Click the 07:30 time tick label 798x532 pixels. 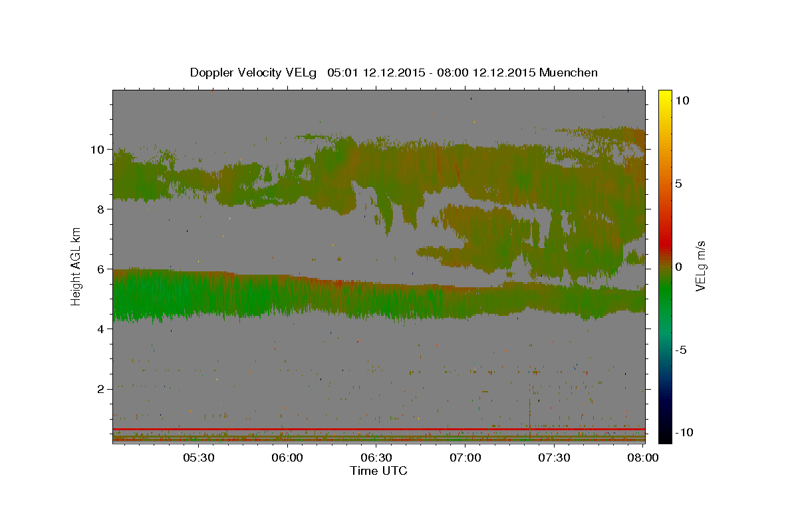tap(554, 458)
